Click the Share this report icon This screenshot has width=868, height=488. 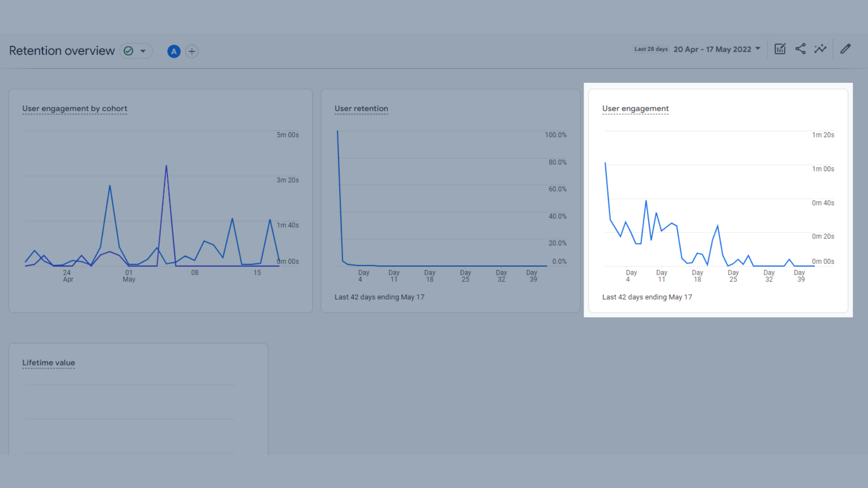(x=800, y=49)
